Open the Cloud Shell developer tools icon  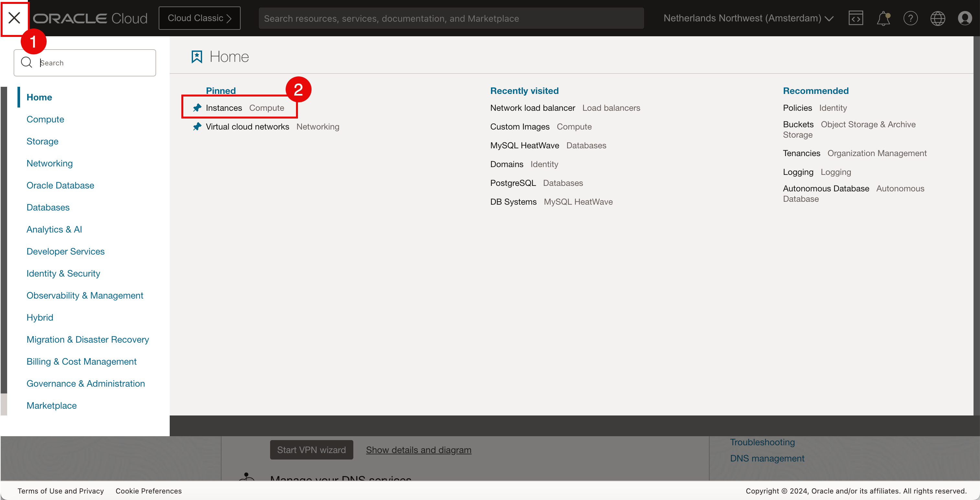pos(856,18)
